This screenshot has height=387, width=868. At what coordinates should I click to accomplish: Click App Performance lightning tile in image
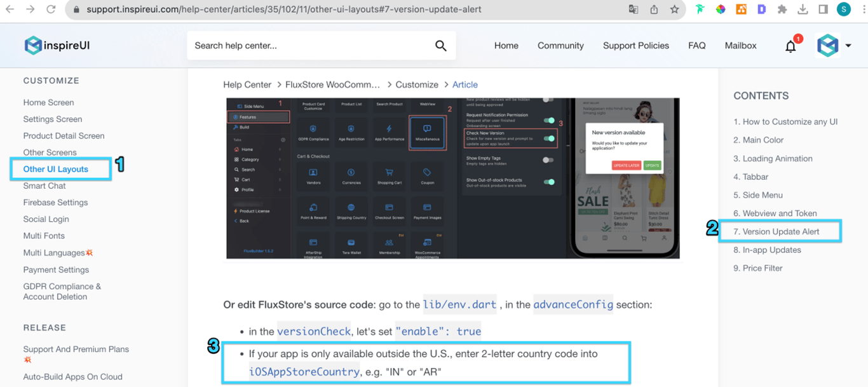pos(389,133)
